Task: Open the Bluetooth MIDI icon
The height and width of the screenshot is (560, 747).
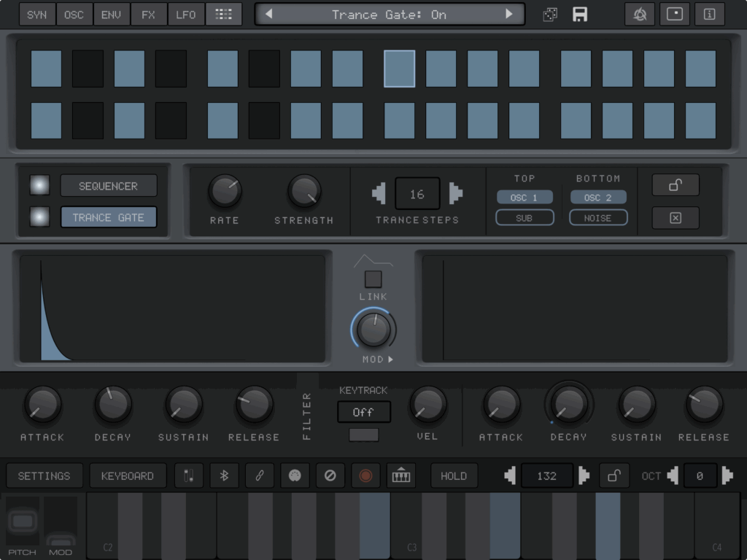Action: point(224,475)
